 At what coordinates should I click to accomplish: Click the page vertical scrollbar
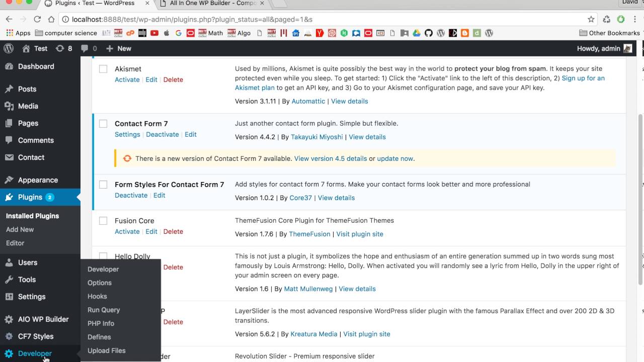pos(640,199)
